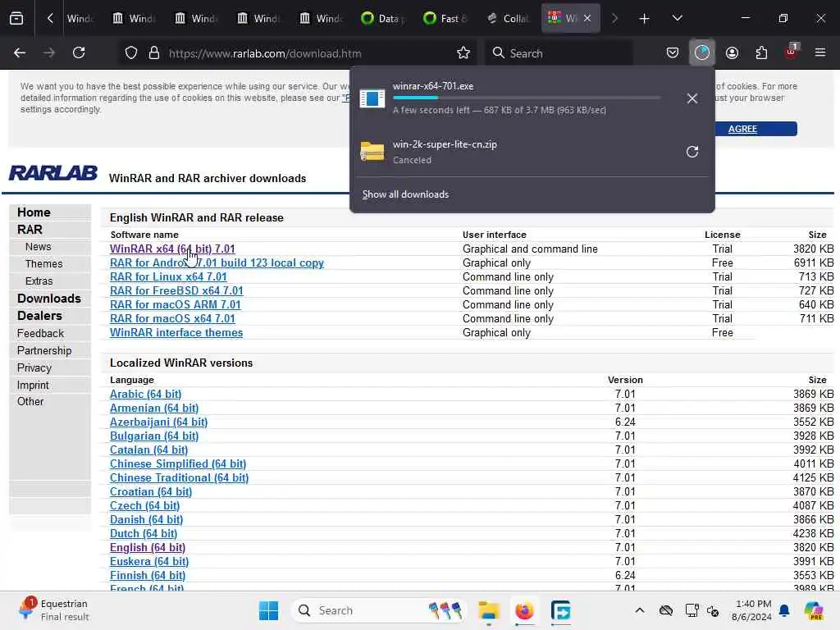
Task: Open RAR in the sidebar menu
Action: [x=30, y=230]
